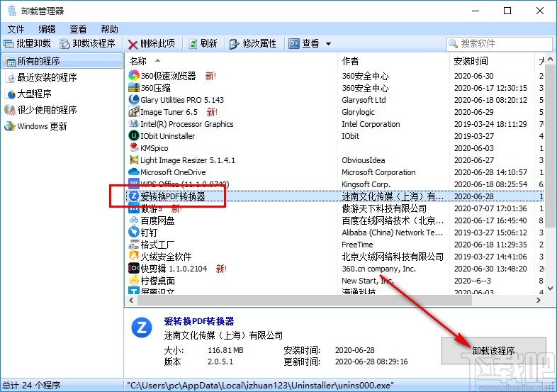Viewport: 557px width, 392px height.
Task: Click the horizontal scrollbar thumb
Action: pos(305,301)
